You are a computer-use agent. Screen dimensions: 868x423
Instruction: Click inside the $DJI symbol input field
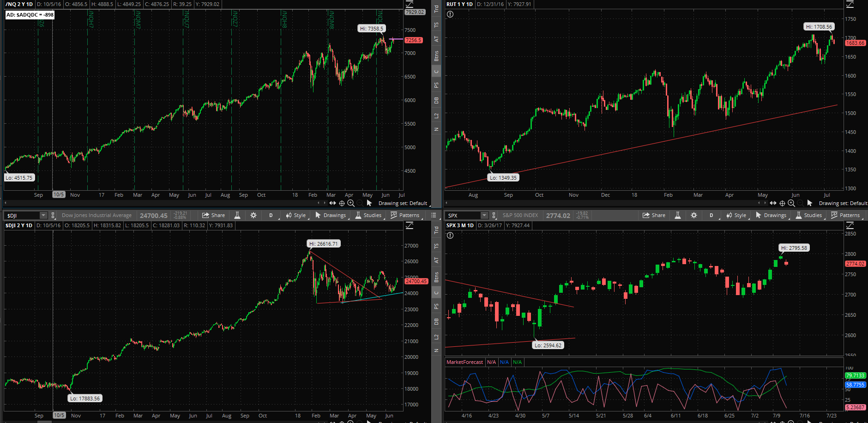coord(23,215)
